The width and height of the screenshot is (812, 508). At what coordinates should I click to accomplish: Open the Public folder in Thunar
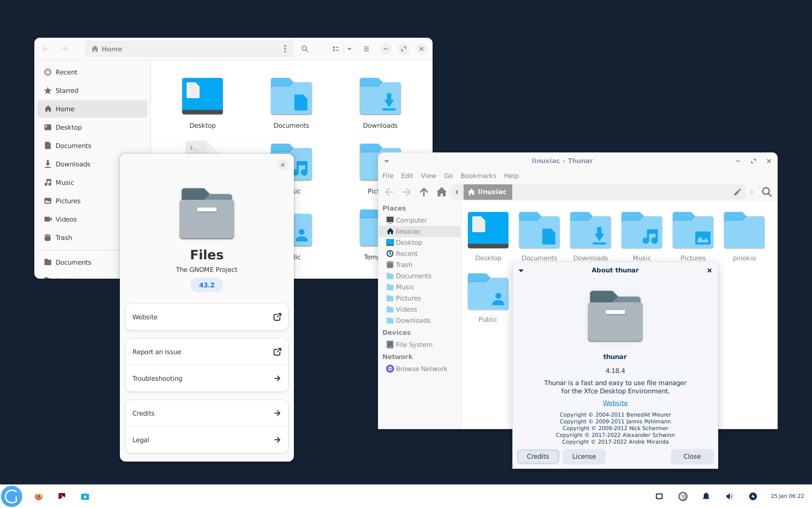point(488,292)
